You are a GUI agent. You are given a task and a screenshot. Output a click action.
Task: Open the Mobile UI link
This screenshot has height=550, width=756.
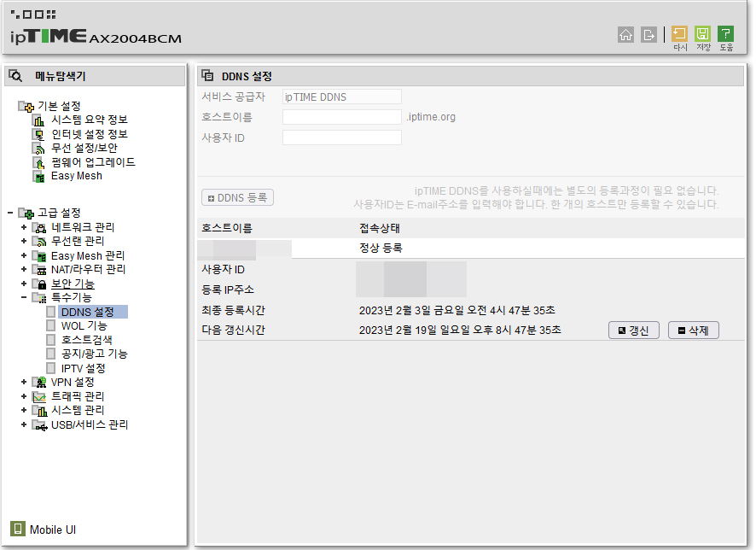pos(53,530)
